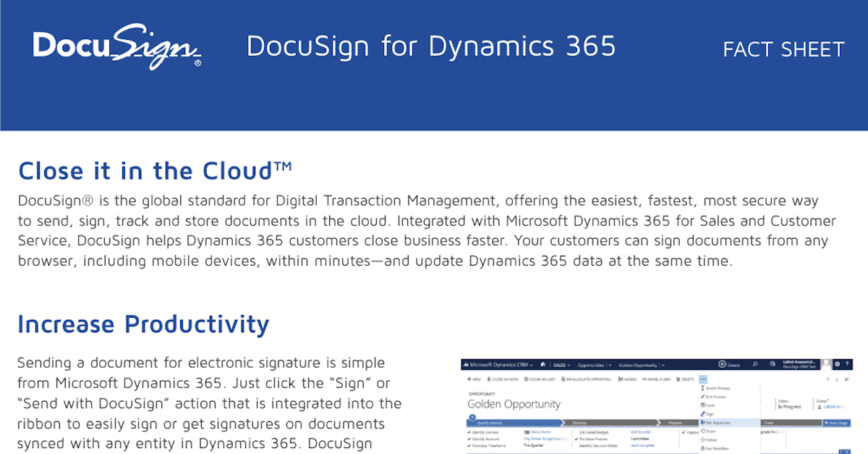Image resolution: width=868 pixels, height=454 pixels.
Task: Click the user avatar picture
Action: coord(826,364)
